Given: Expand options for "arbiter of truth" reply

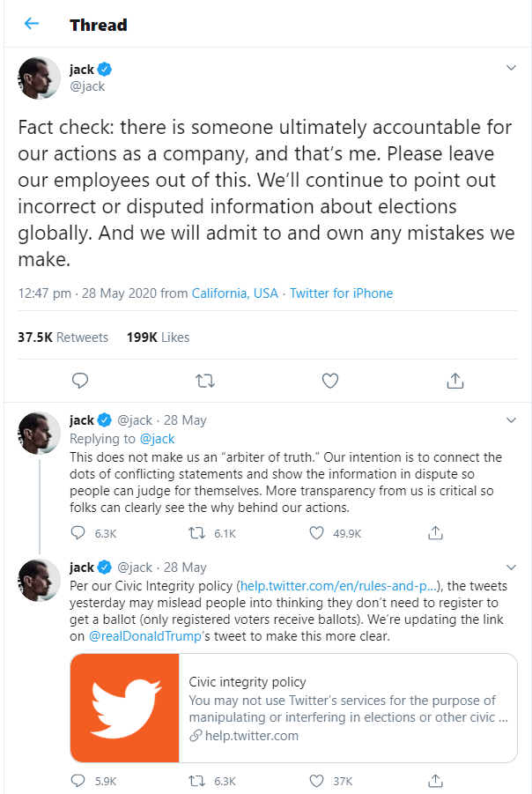Looking at the screenshot, I should click(511, 419).
